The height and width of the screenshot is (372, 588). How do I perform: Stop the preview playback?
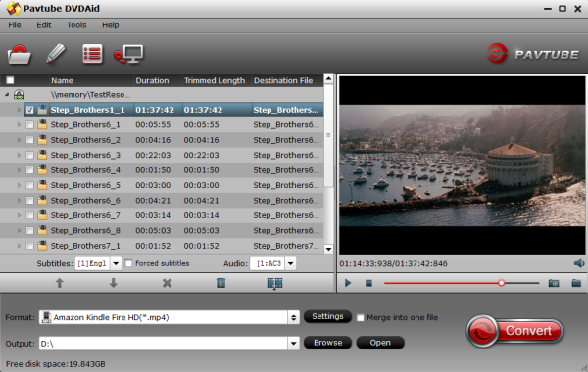pyautogui.click(x=368, y=283)
